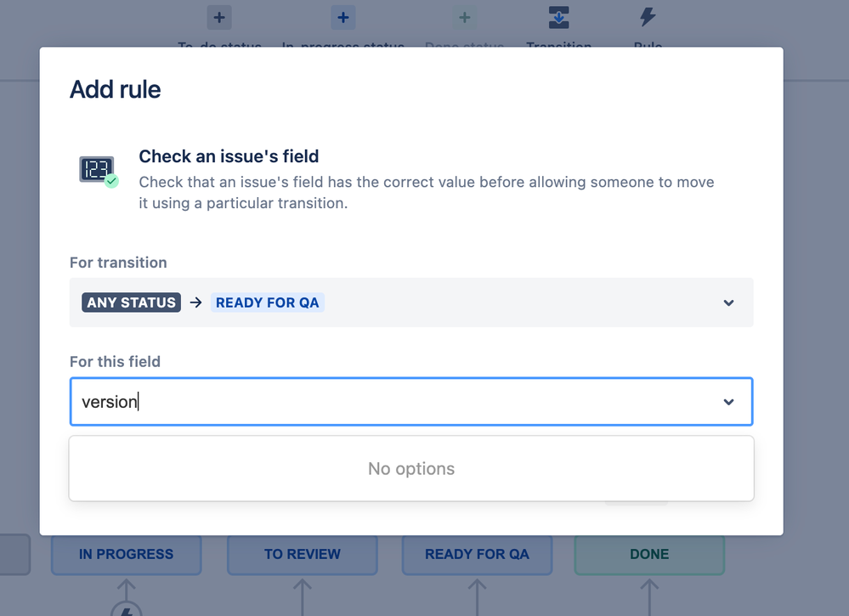Click the arrow icon between transition statuses
Screen dimensions: 849x616
[x=196, y=302]
